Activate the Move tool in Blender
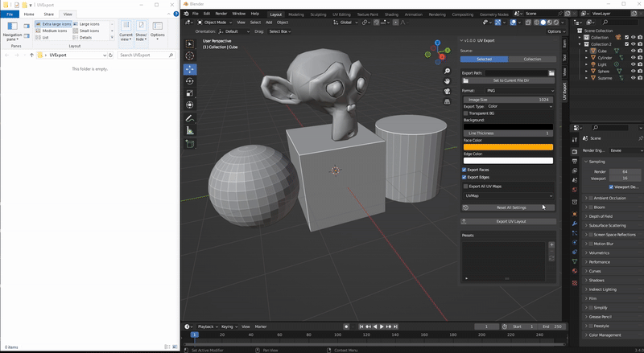Viewport: 644px width, 353px height. pyautogui.click(x=190, y=69)
